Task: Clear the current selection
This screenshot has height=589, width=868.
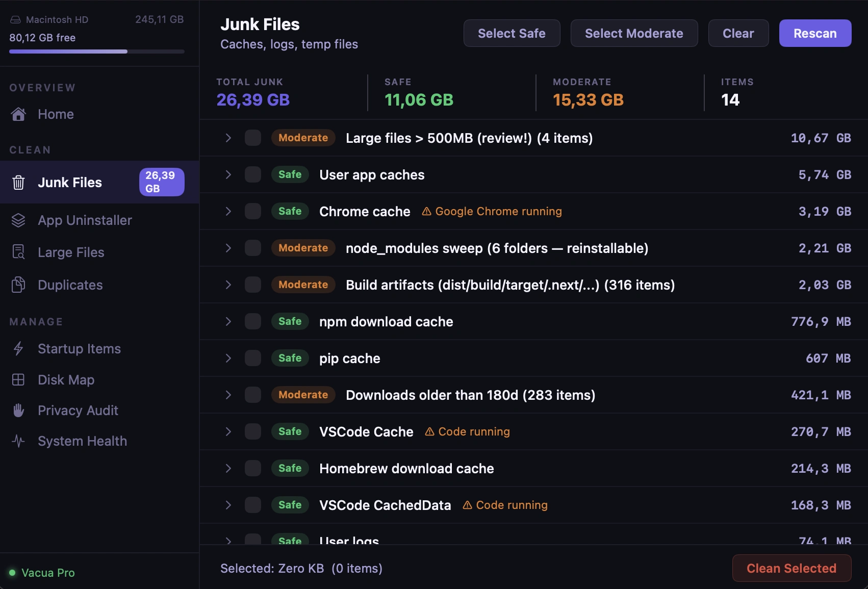Action: pos(738,33)
